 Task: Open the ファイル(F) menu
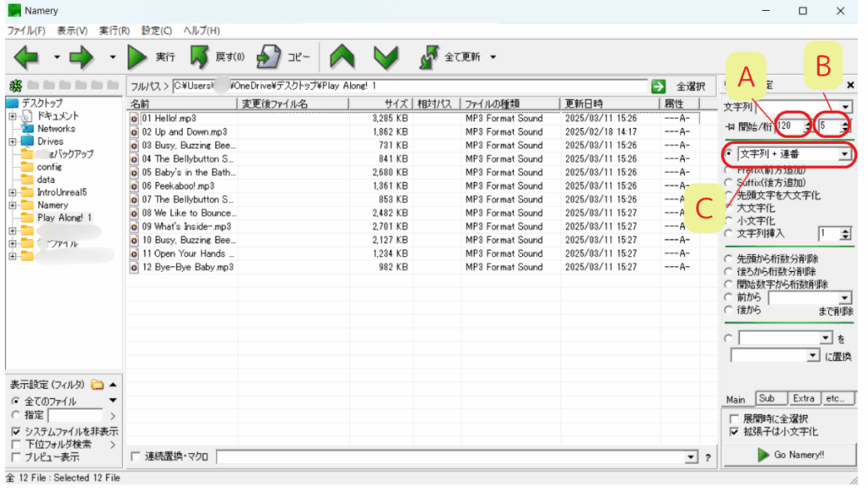coord(26,30)
